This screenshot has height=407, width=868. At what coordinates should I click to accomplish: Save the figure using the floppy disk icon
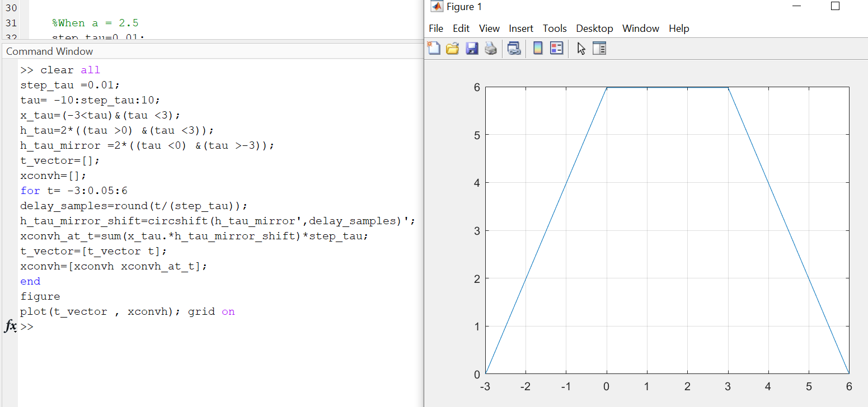tap(472, 48)
